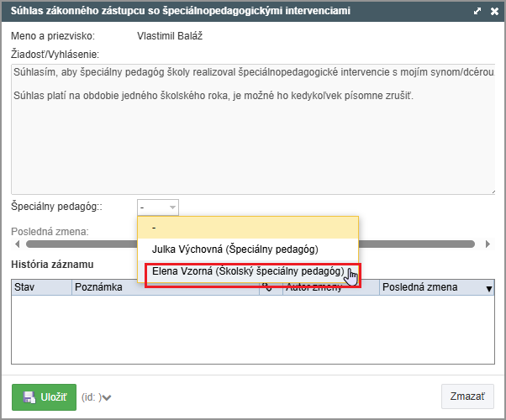Click the Uložiť save button

[44, 397]
